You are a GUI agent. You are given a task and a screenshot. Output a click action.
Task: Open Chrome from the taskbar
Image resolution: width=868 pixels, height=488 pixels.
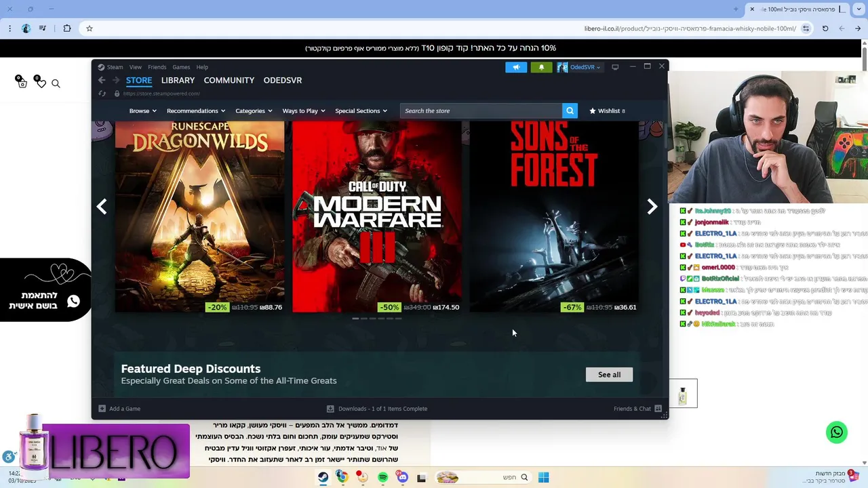tap(342, 477)
